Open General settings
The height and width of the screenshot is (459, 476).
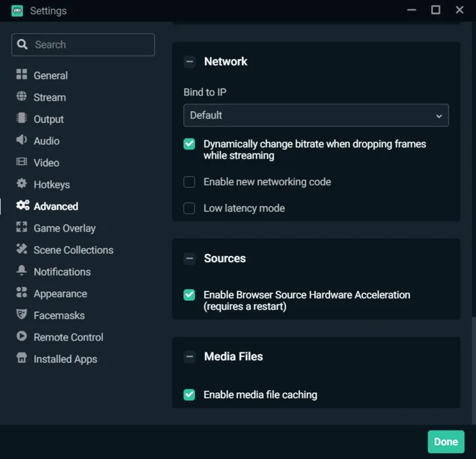51,75
